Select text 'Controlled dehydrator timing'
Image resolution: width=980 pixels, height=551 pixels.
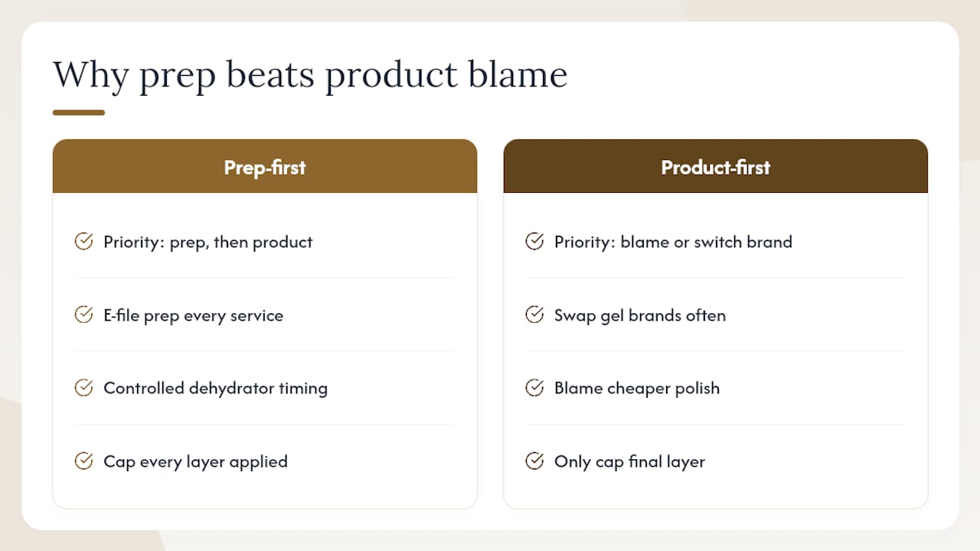point(215,388)
